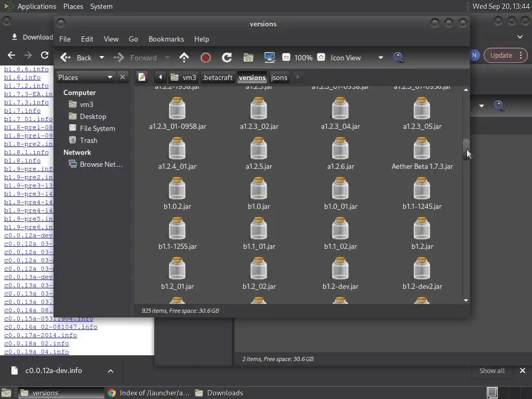Open Back history dropdown arrow
The image size is (532, 399).
101,58
